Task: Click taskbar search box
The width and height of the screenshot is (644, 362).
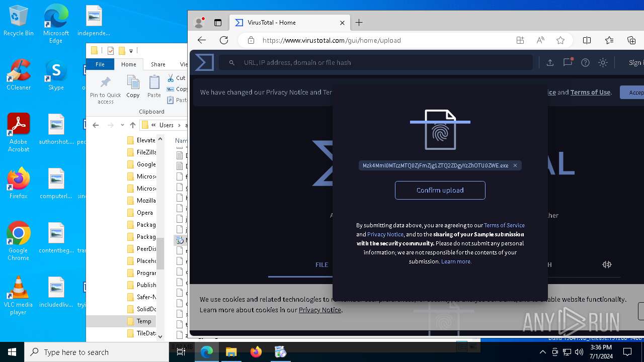Action: point(97,352)
